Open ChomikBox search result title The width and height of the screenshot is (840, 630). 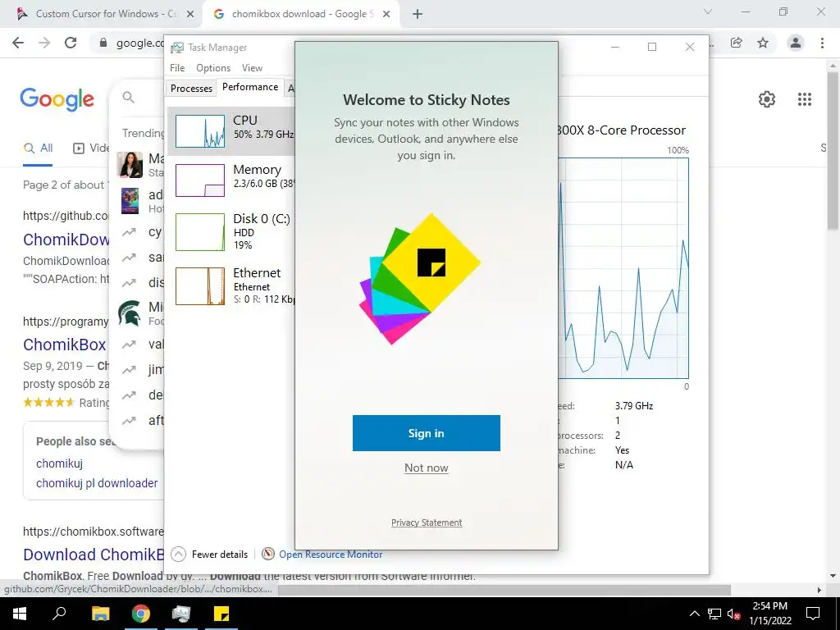pos(64,344)
